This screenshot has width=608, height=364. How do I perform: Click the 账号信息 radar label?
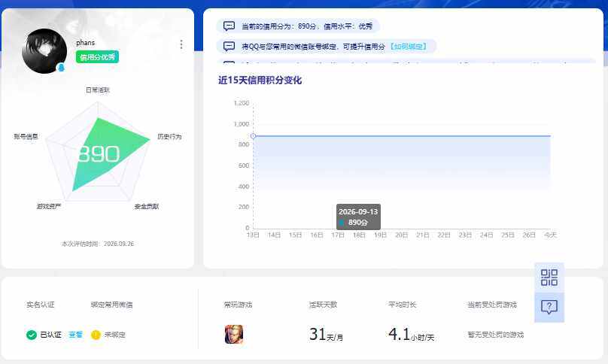coord(26,136)
